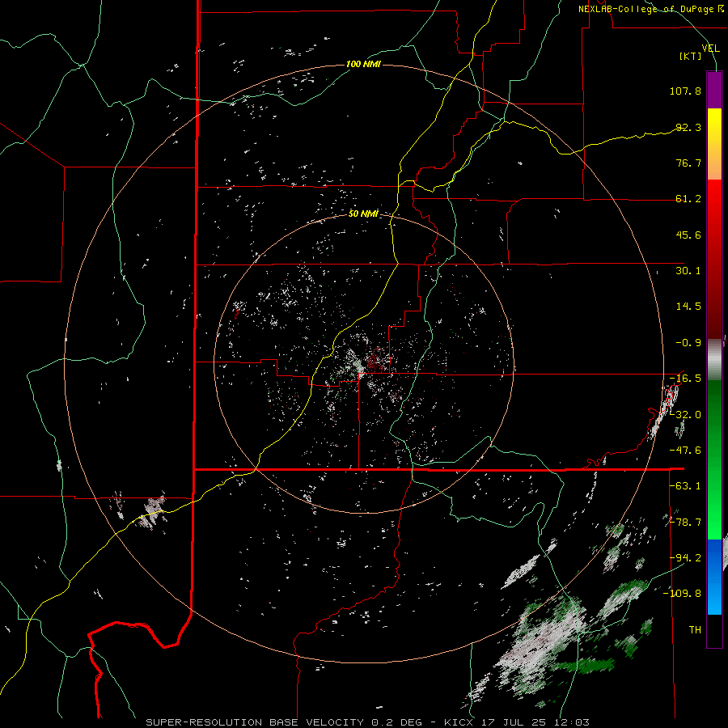Screen dimensions: 728x728
Task: Select the -32.0 velocity scale value
Action: click(685, 415)
